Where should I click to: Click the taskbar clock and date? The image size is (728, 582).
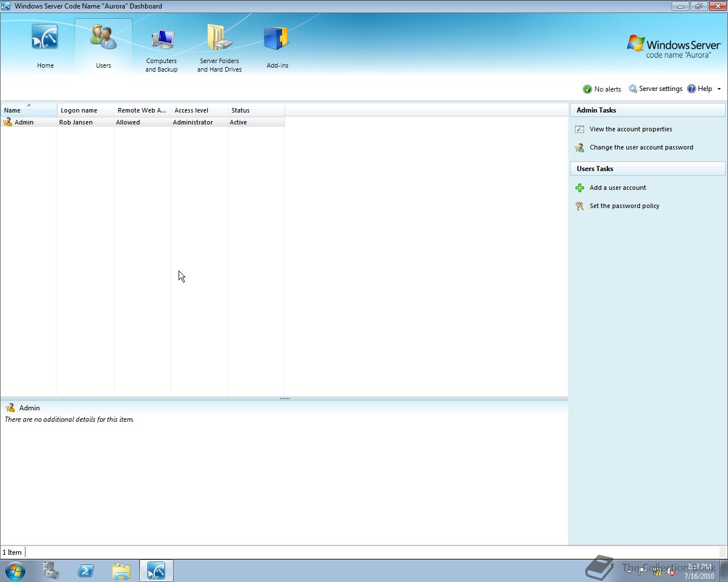click(699, 571)
